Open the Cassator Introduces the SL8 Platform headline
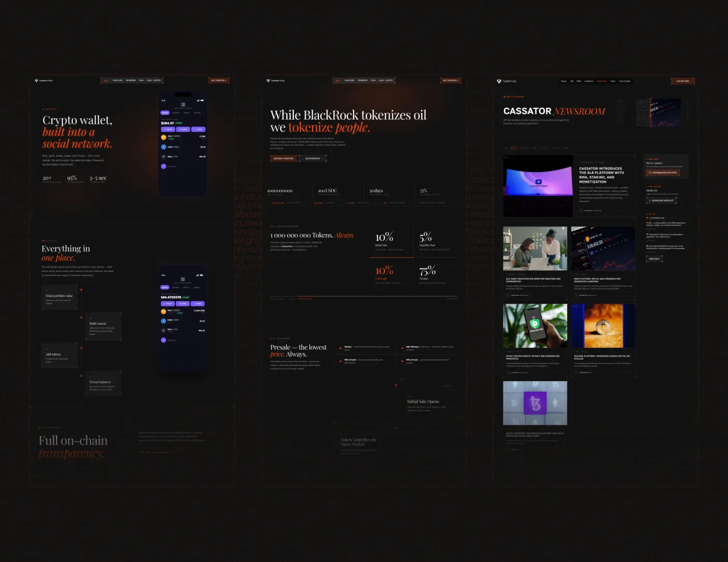 (601, 175)
